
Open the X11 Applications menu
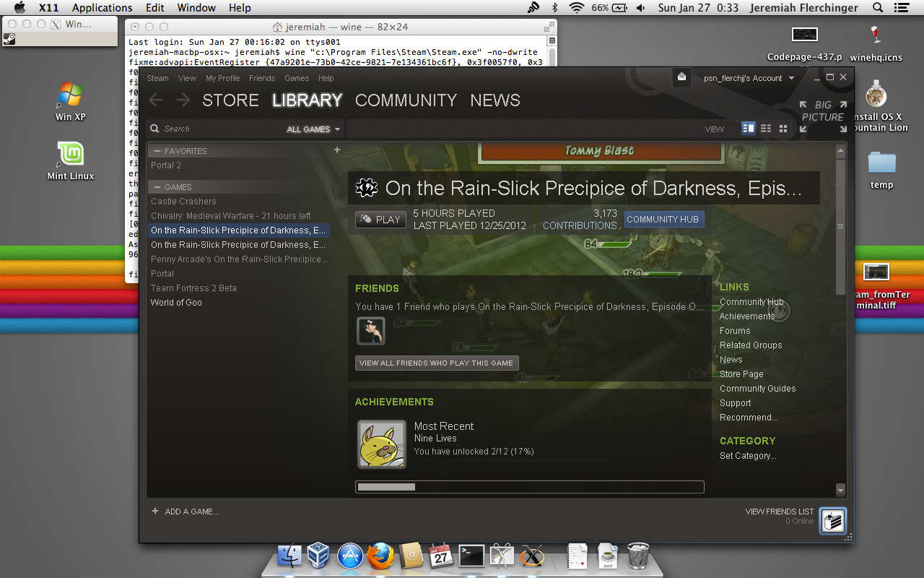103,8
